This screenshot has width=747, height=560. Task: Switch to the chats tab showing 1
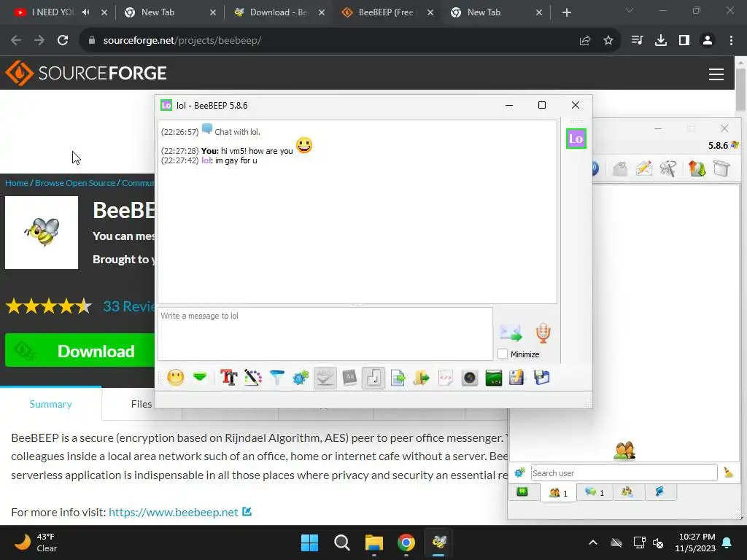pyautogui.click(x=595, y=492)
